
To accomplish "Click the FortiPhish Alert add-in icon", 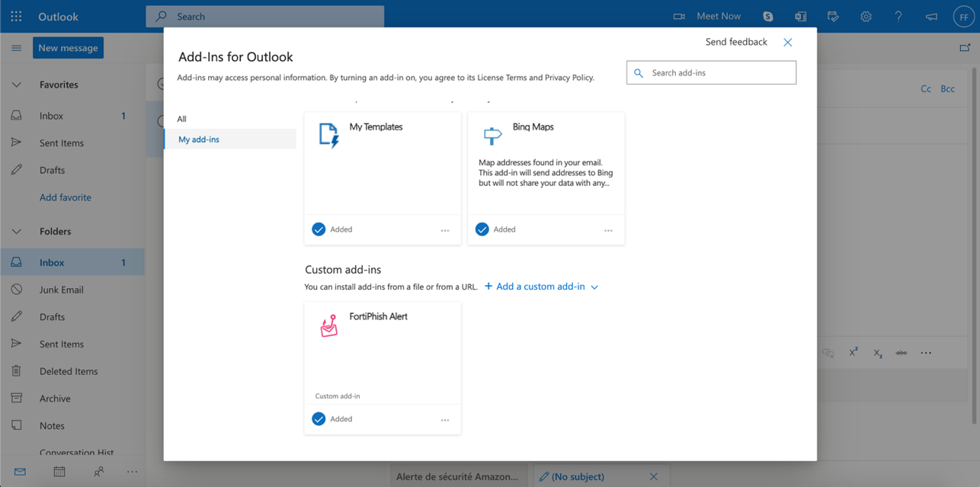I will 328,325.
